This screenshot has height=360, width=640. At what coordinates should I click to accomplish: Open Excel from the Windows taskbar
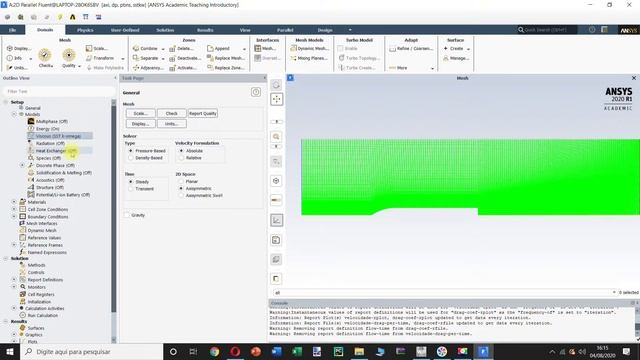tap(297, 351)
